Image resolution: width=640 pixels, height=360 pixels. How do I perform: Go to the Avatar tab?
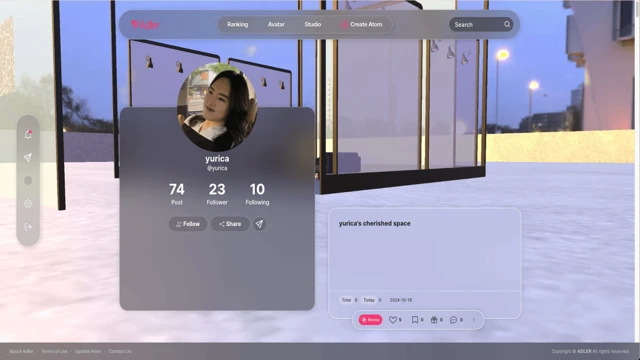tap(276, 24)
